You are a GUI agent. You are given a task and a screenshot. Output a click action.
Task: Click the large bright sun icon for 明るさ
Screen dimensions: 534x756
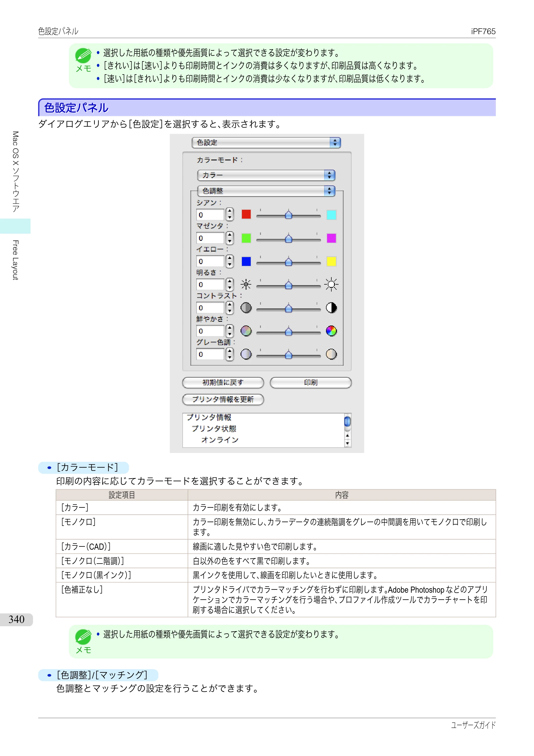[331, 284]
